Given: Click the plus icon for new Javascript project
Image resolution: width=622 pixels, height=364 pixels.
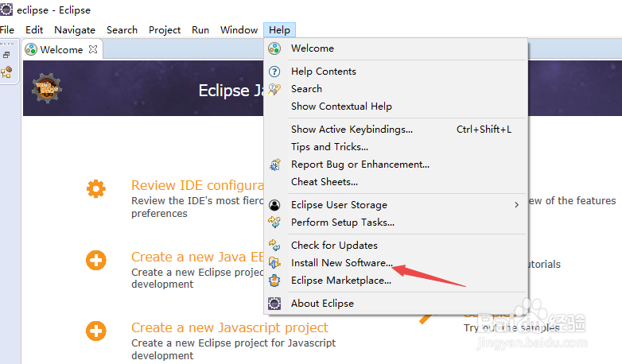Looking at the screenshot, I should tap(96, 331).
